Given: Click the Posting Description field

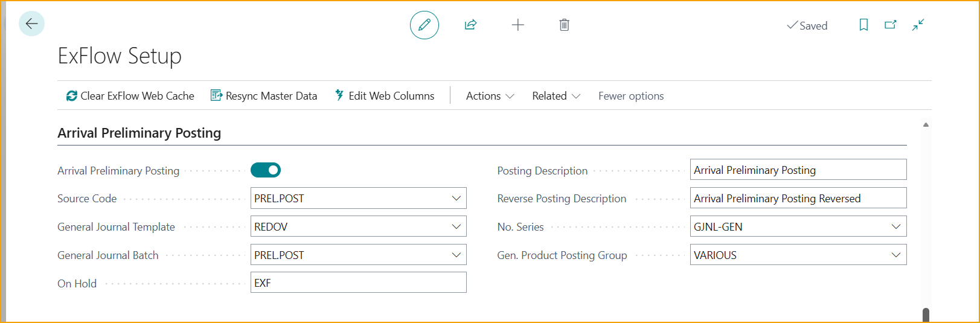Looking at the screenshot, I should pyautogui.click(x=798, y=170).
